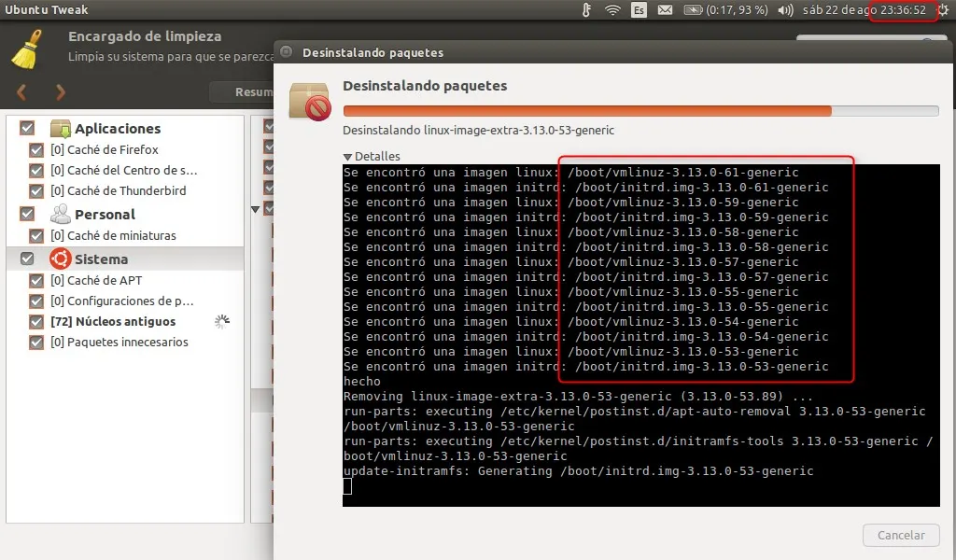Uncheck Paquetes innecesarios checkbox
The width and height of the screenshot is (956, 560).
click(36, 343)
